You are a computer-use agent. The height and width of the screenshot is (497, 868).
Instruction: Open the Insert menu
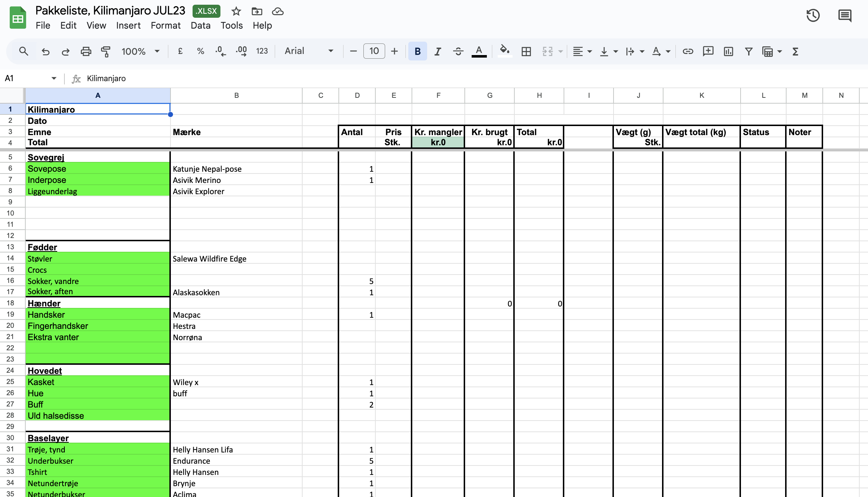pos(128,25)
